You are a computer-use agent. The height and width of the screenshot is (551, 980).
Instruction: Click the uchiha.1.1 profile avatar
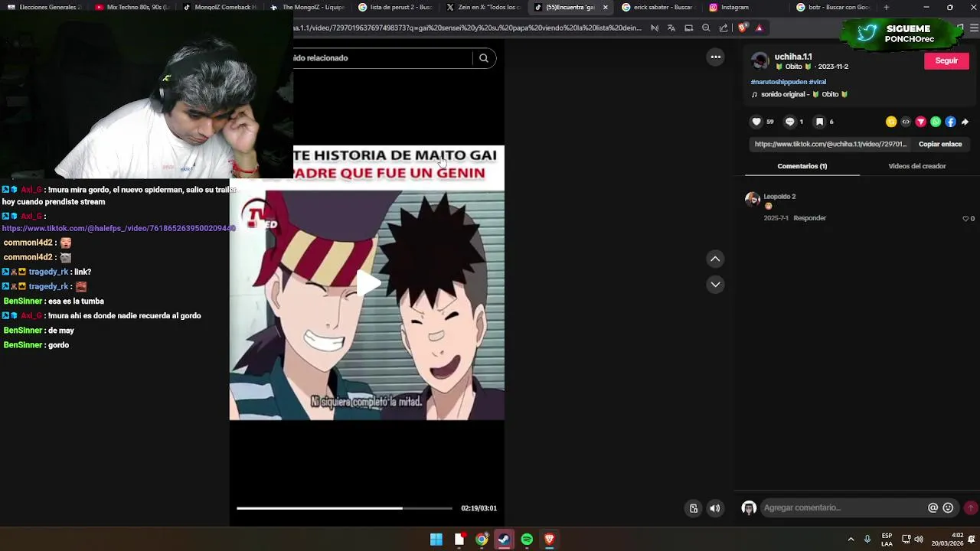(759, 61)
